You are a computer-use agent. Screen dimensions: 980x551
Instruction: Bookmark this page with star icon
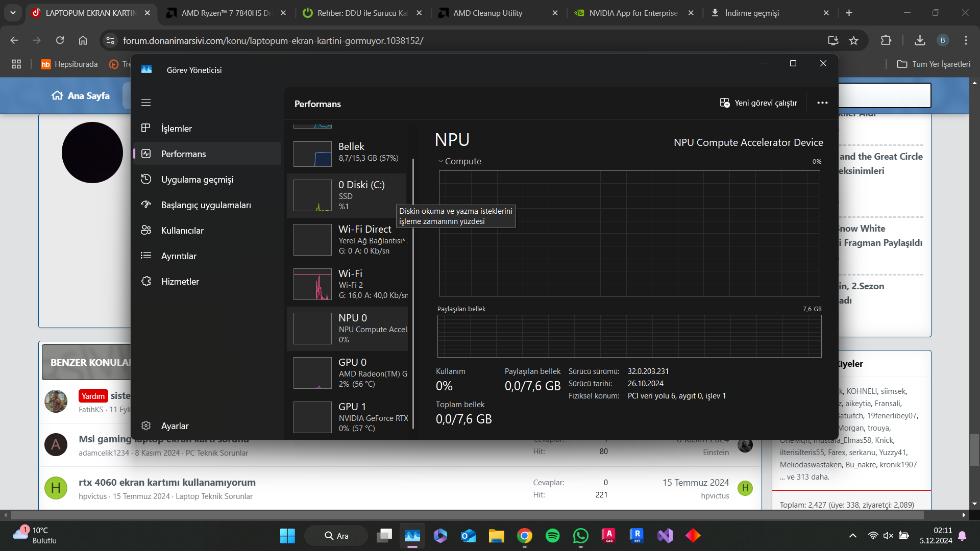click(x=853, y=40)
